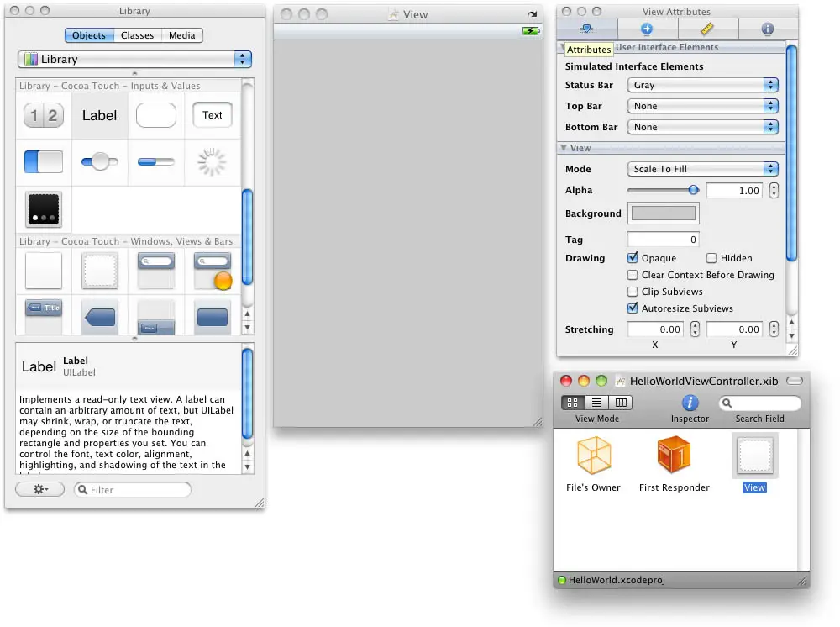Choose the activity indicator spinner icon

coord(212,162)
